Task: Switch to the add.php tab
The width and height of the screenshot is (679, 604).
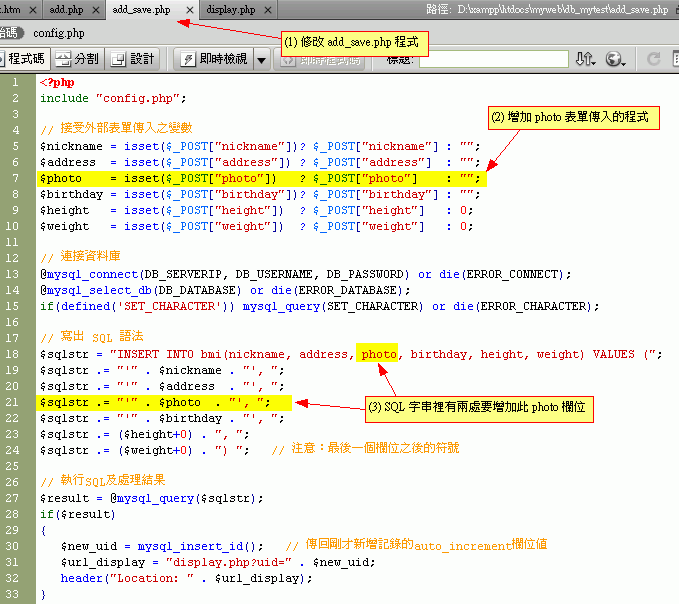Action: (66, 10)
